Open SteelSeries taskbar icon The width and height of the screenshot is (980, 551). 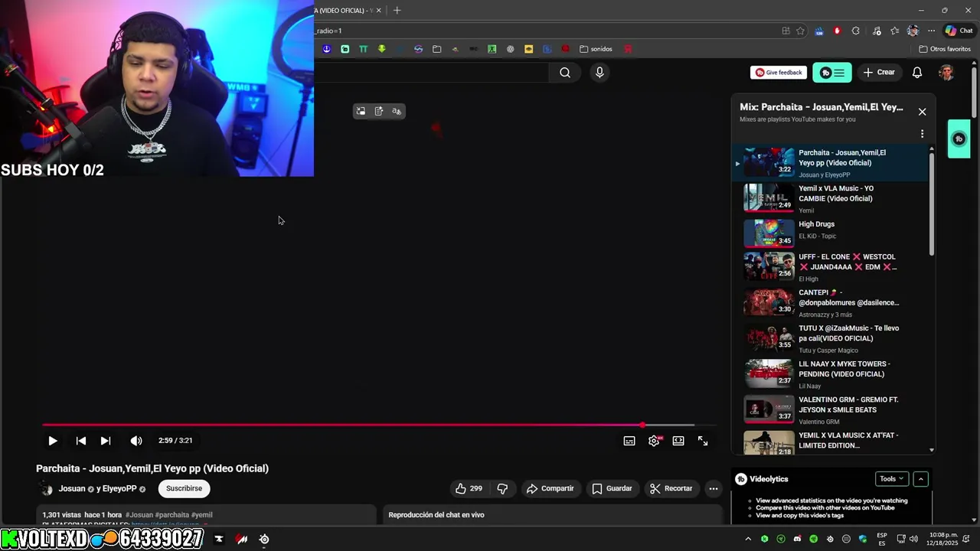[x=264, y=539]
